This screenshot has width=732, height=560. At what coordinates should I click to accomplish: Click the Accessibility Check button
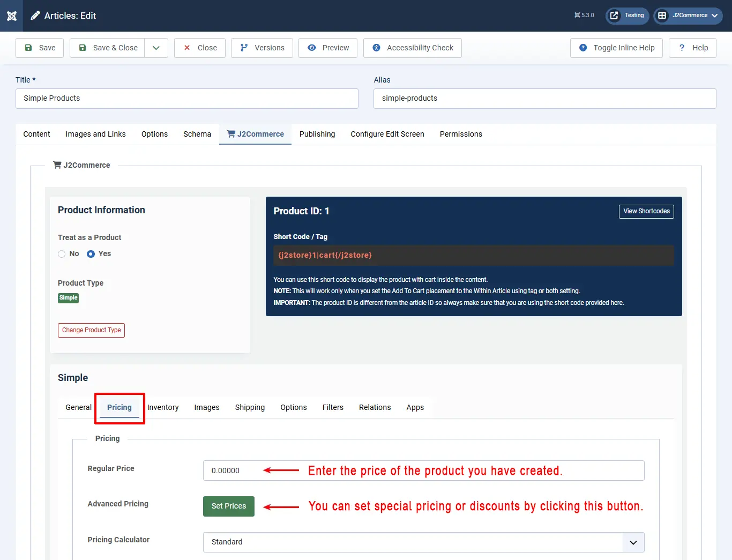click(x=413, y=48)
